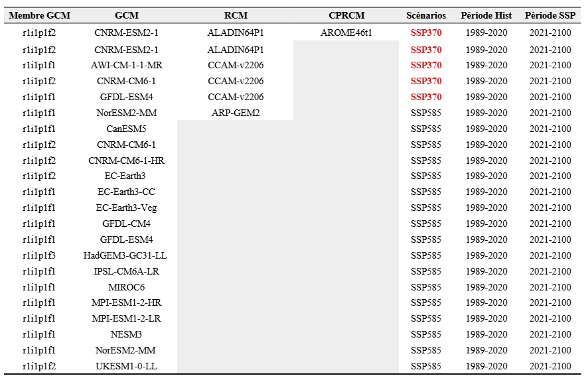Select the EC-Earth3-Veg cell
Image resolution: width=588 pixels, height=378 pixels.
coord(126,208)
